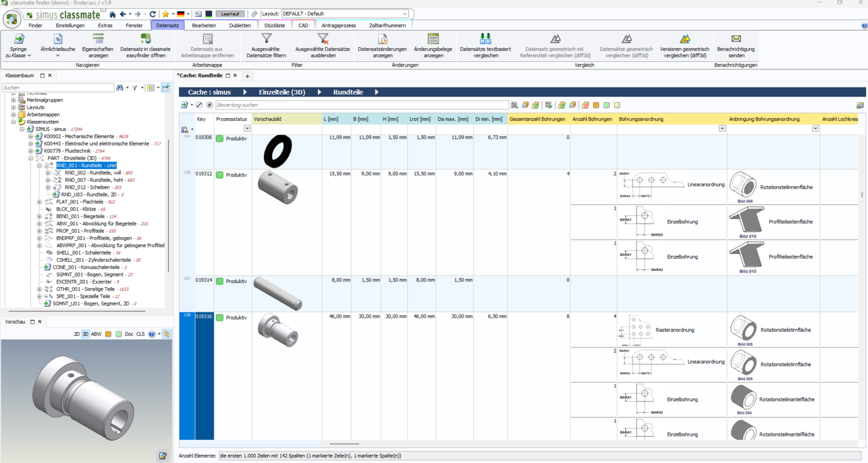Image resolution: width=868 pixels, height=463 pixels.
Task: Click the binoculars search icon in Klassenbaum
Action: 120,87
